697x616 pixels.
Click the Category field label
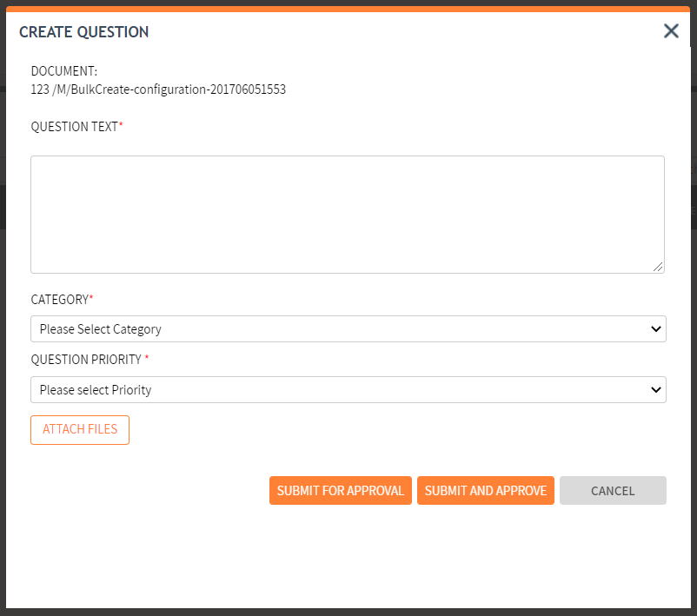pos(59,300)
